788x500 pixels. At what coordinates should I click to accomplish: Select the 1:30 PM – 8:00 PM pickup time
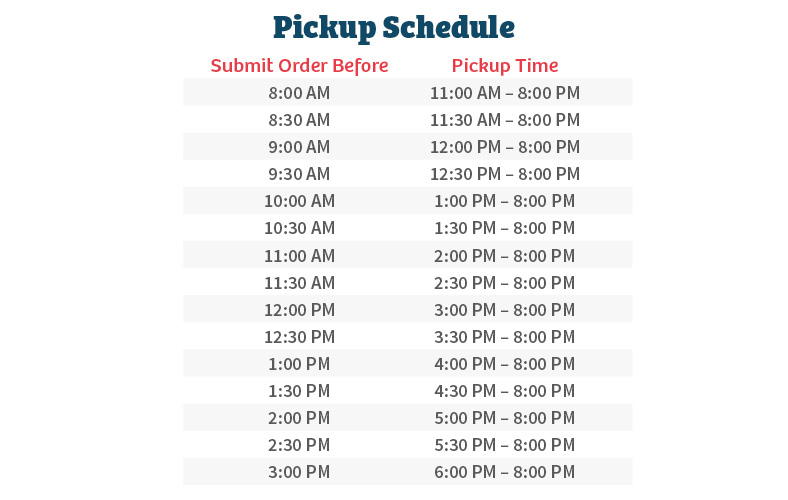[505, 228]
